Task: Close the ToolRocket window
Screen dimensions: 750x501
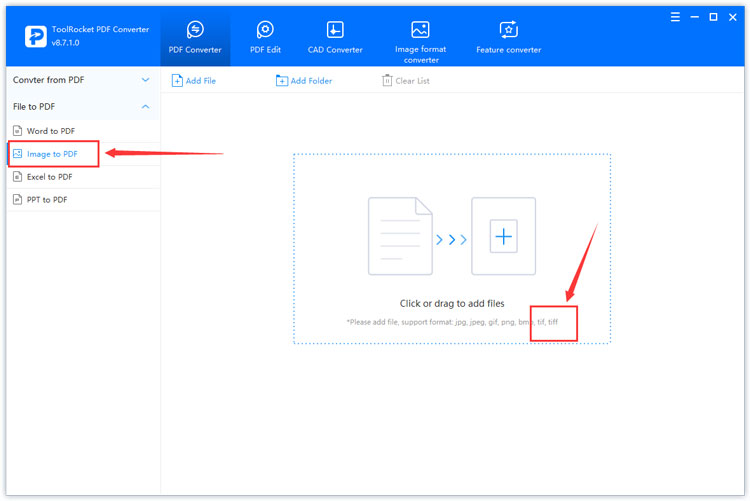Action: (732, 17)
